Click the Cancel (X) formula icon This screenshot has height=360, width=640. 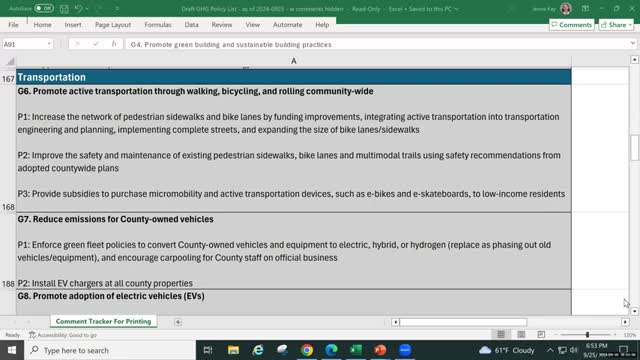tap(77, 44)
